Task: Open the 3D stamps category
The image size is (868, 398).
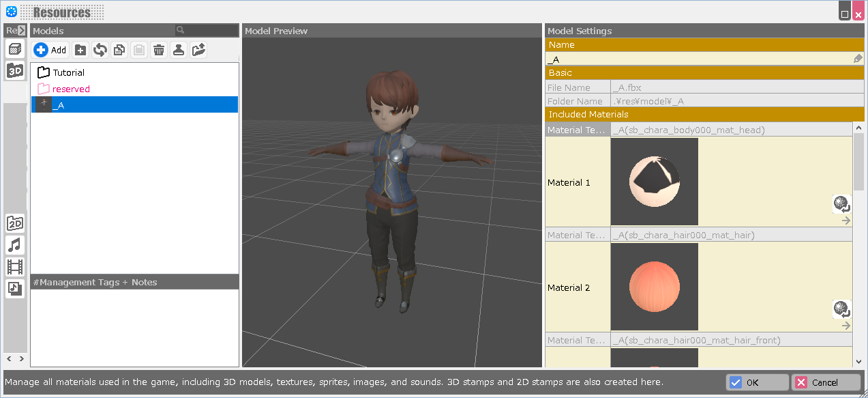Action: click(15, 70)
